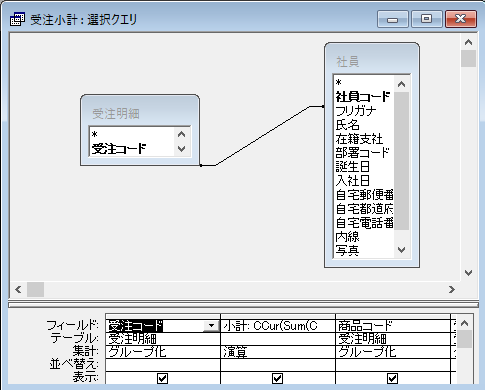Image resolution: width=485 pixels, height=390 pixels.
Task: Uncheck 表示 checkbox for 受注コード column
Action: pyautogui.click(x=162, y=378)
